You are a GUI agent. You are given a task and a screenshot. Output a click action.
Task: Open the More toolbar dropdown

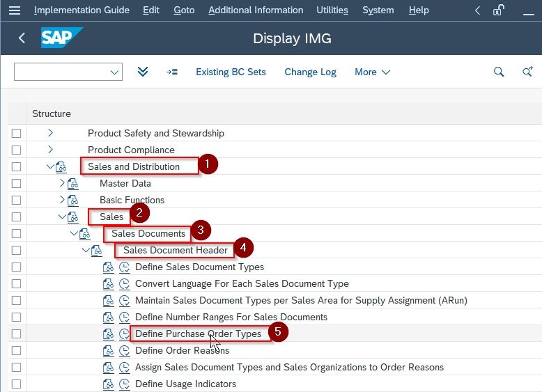372,72
